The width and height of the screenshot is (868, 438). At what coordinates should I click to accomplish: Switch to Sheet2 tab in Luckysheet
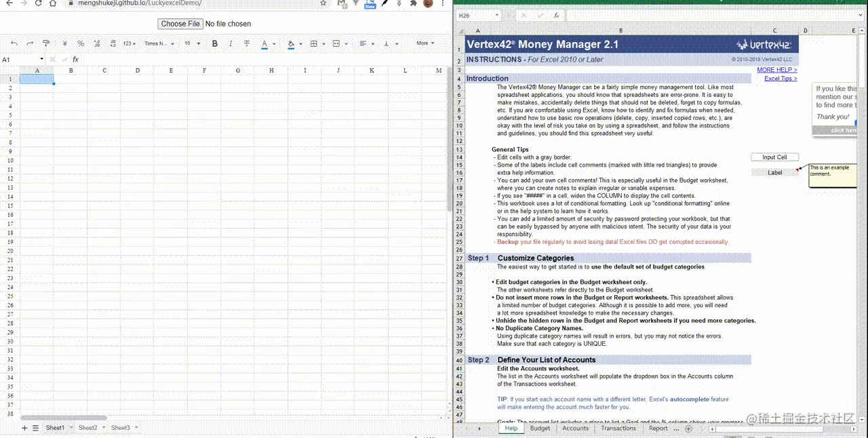click(87, 428)
